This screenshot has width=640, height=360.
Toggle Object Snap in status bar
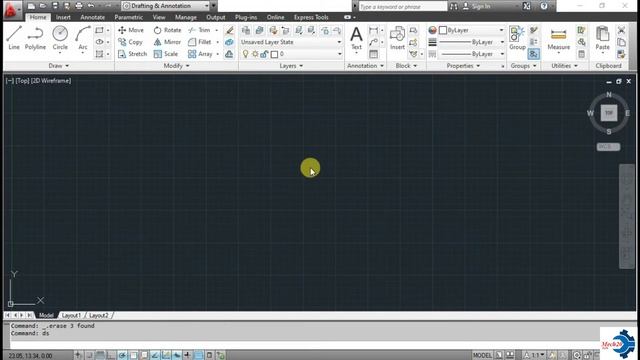133,355
